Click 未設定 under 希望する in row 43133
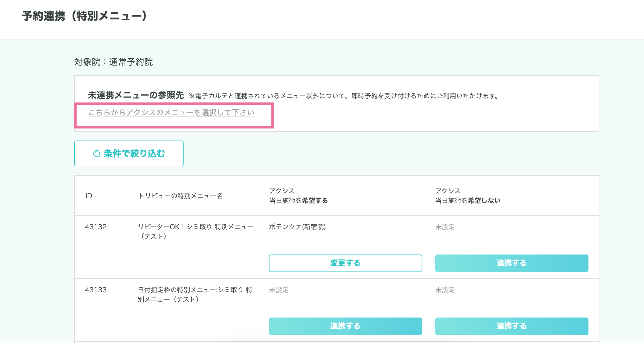Viewport: 644px width, 343px height. pos(279,290)
